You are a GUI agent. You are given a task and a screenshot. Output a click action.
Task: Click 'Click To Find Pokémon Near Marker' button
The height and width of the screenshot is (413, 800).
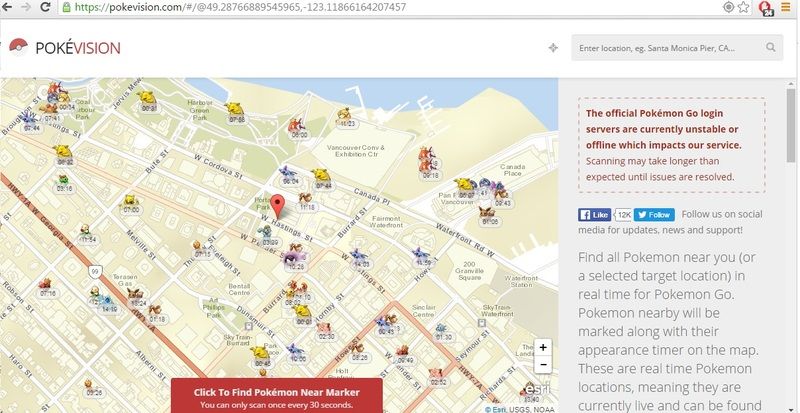point(277,396)
